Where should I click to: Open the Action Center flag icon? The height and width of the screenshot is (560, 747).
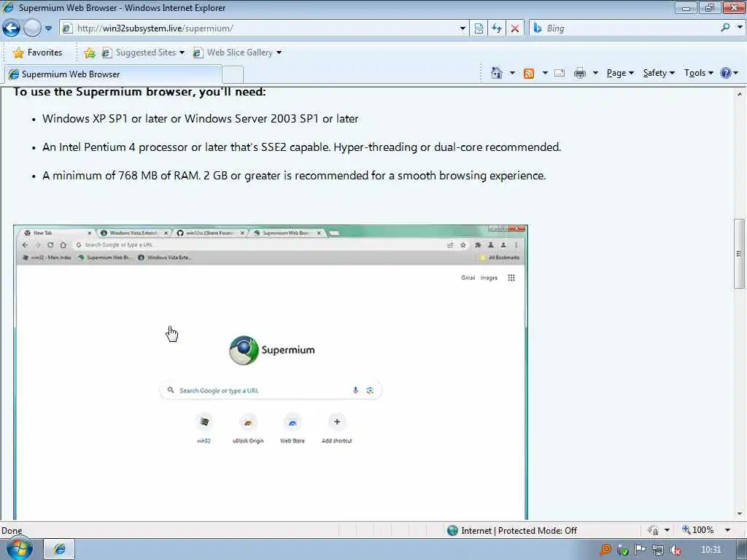tap(640, 550)
